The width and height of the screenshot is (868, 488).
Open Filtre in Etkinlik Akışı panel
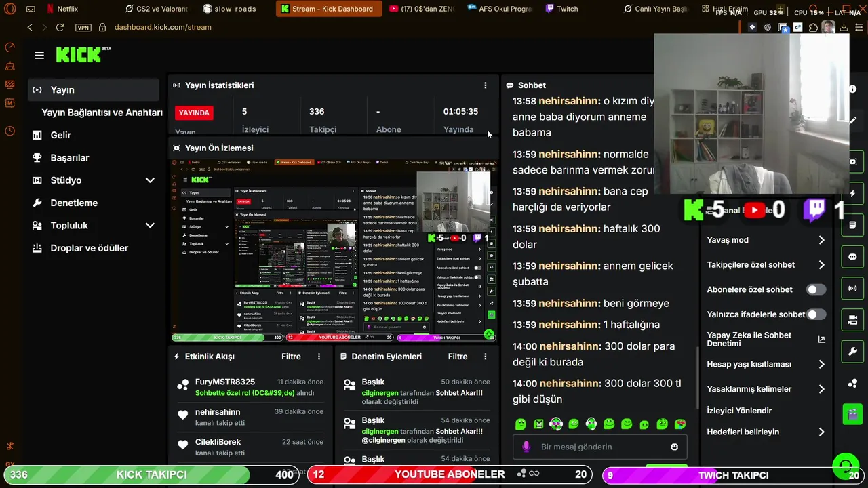(291, 357)
